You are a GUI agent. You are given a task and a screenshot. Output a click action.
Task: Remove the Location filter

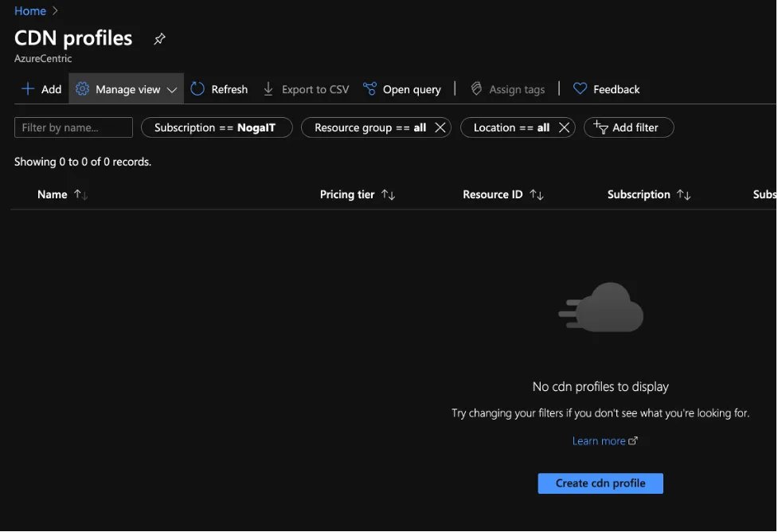564,127
